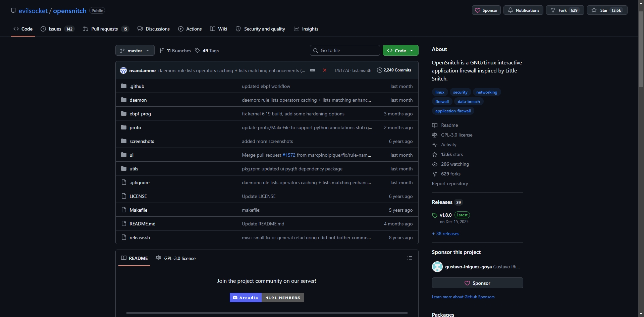Viewport: 644px width, 317px height.
Task: Switch to GPL-3.0 license tab
Action: click(x=176, y=258)
